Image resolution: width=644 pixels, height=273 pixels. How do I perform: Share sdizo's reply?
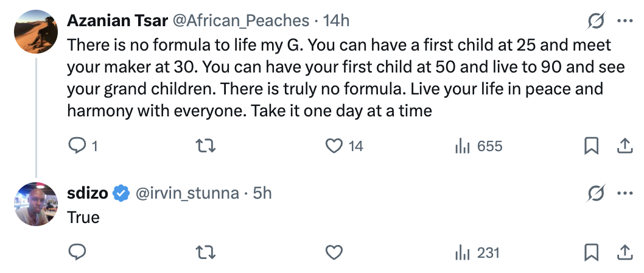pyautogui.click(x=624, y=252)
